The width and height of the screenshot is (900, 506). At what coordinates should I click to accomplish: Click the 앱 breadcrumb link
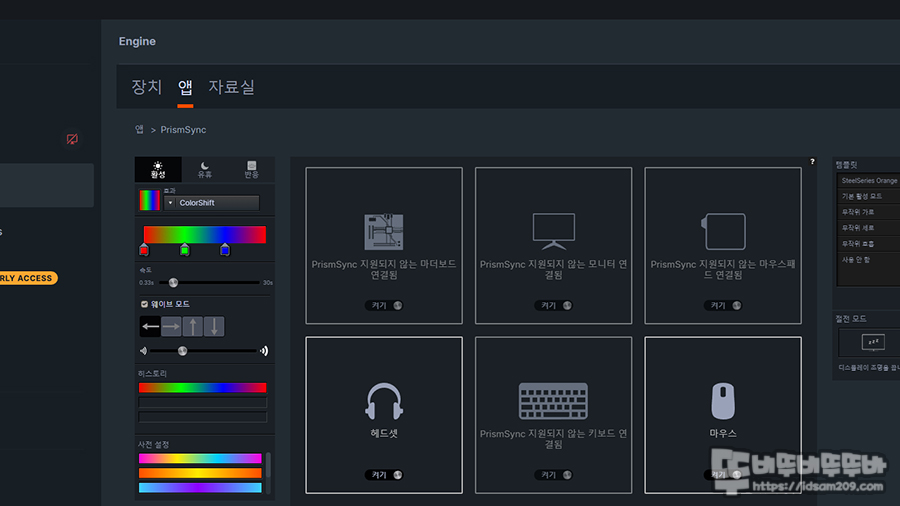click(139, 130)
